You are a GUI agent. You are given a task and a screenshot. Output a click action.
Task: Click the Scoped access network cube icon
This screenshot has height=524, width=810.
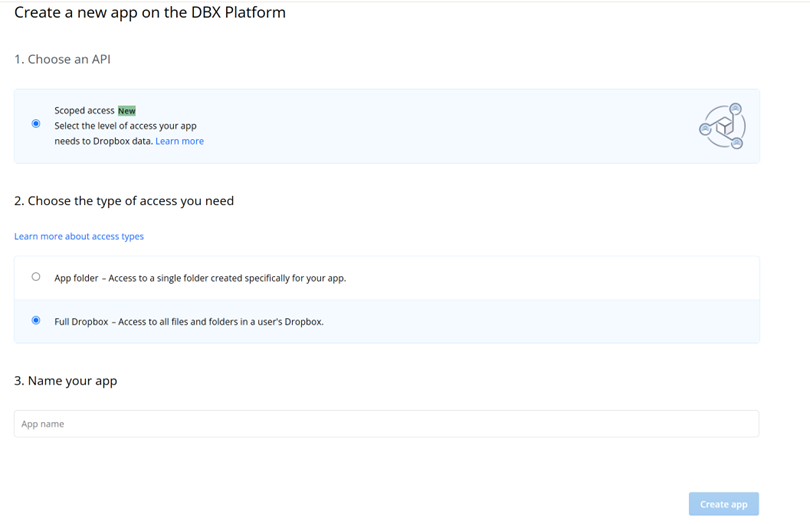click(722, 126)
